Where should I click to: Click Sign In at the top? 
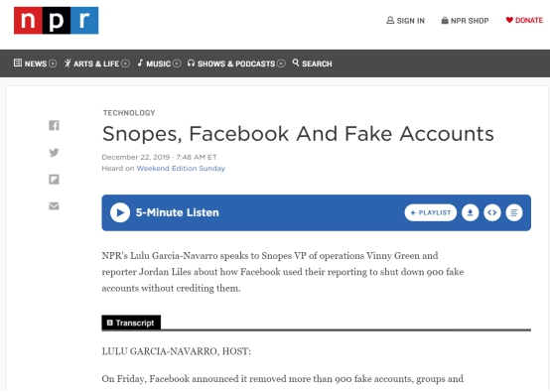pos(405,20)
